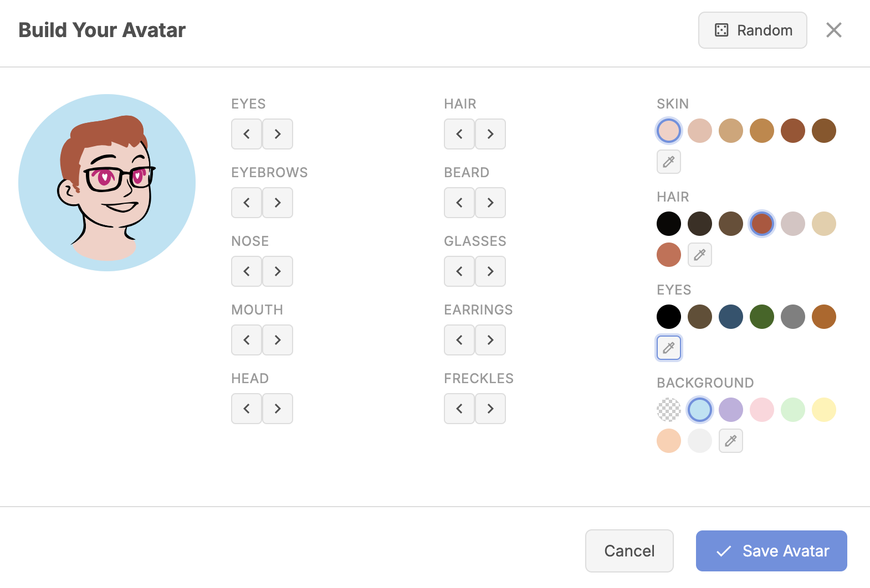Switch background to pale yellow
The width and height of the screenshot is (870, 588).
pos(824,410)
